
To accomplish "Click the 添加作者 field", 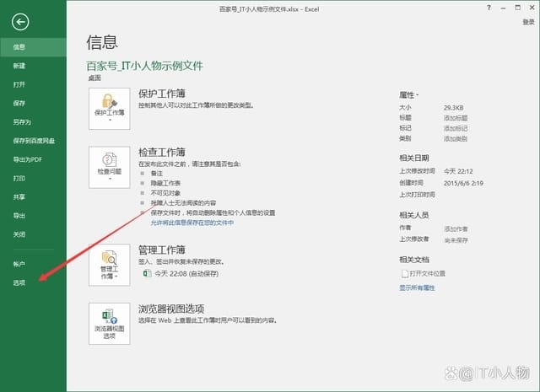I will pos(456,228).
